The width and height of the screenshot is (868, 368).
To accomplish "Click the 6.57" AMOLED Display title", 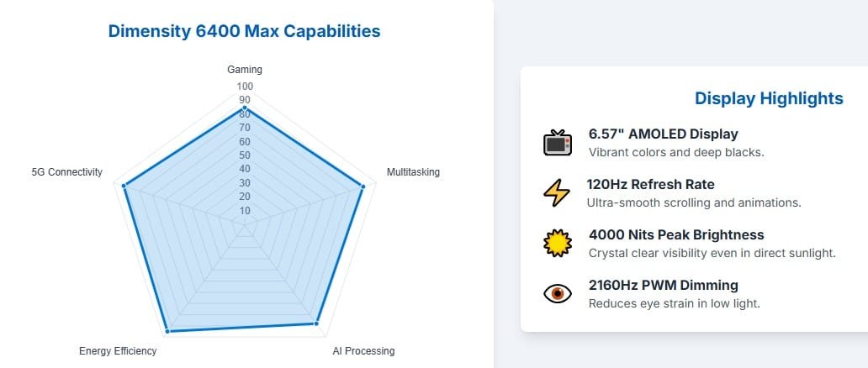I will point(664,134).
